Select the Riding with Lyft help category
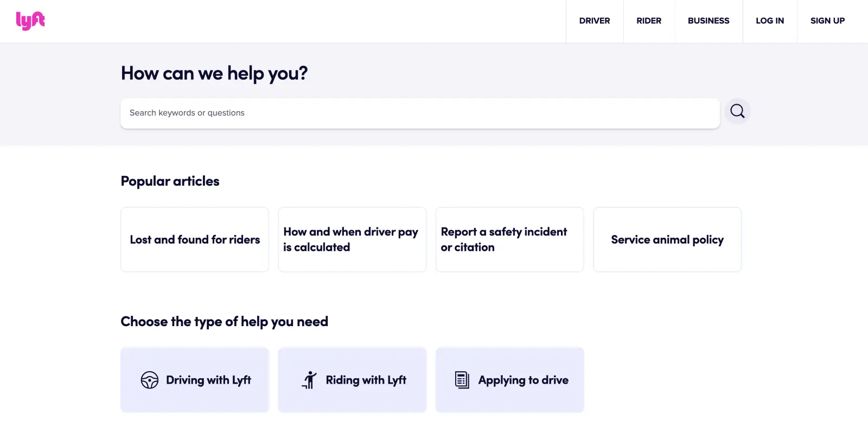This screenshot has height=426, width=868. pyautogui.click(x=352, y=380)
